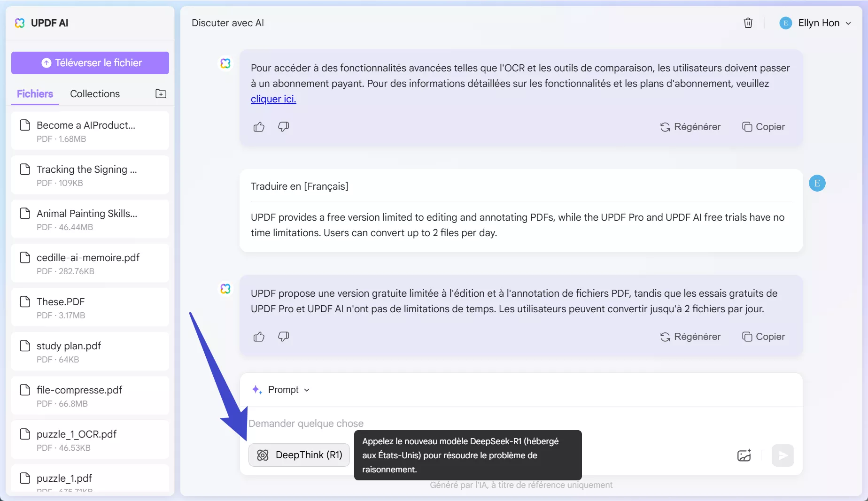Click the Téléverser le fichier button
This screenshot has width=868, height=501.
click(x=90, y=62)
